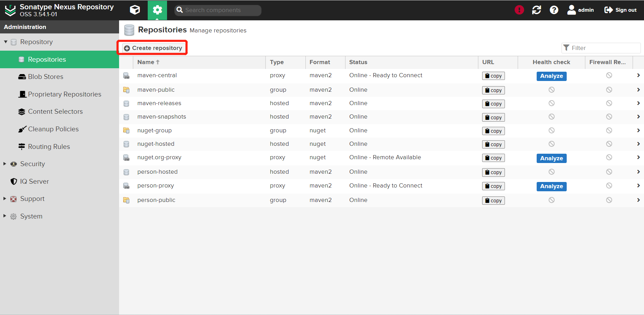Sort by the Status column header
644x315 pixels.
(411, 62)
